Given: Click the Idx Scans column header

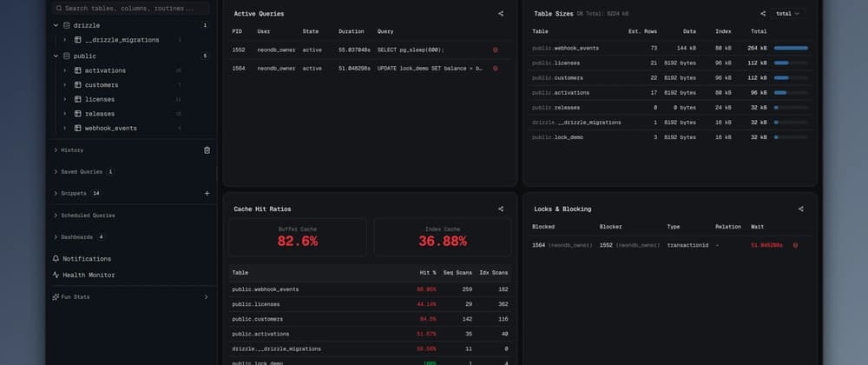Looking at the screenshot, I should pos(493,273).
